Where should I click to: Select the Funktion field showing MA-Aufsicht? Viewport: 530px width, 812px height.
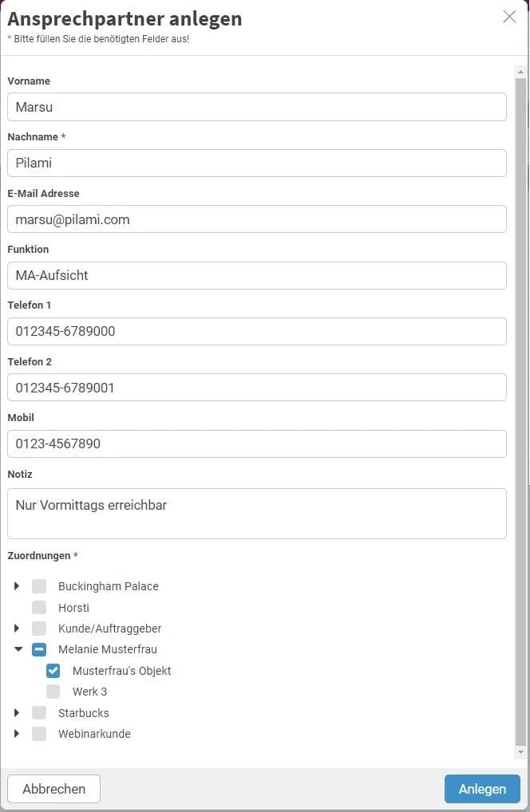point(257,275)
